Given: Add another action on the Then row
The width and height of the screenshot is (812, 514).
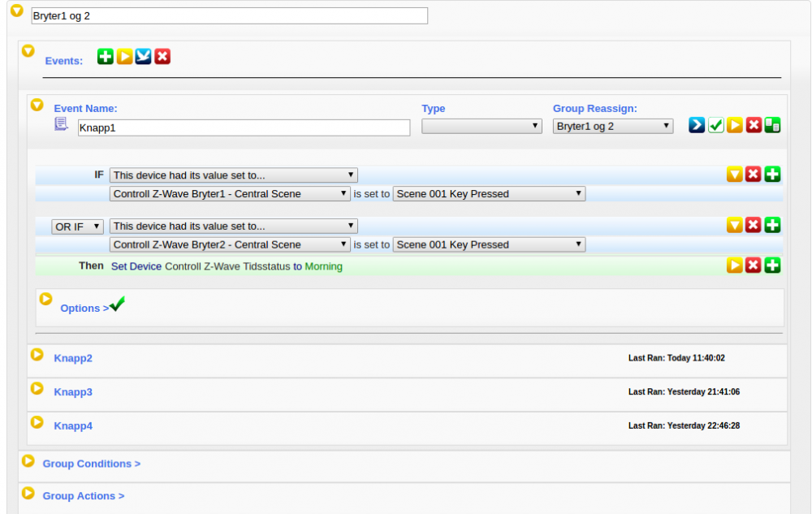Looking at the screenshot, I should tap(772, 265).
